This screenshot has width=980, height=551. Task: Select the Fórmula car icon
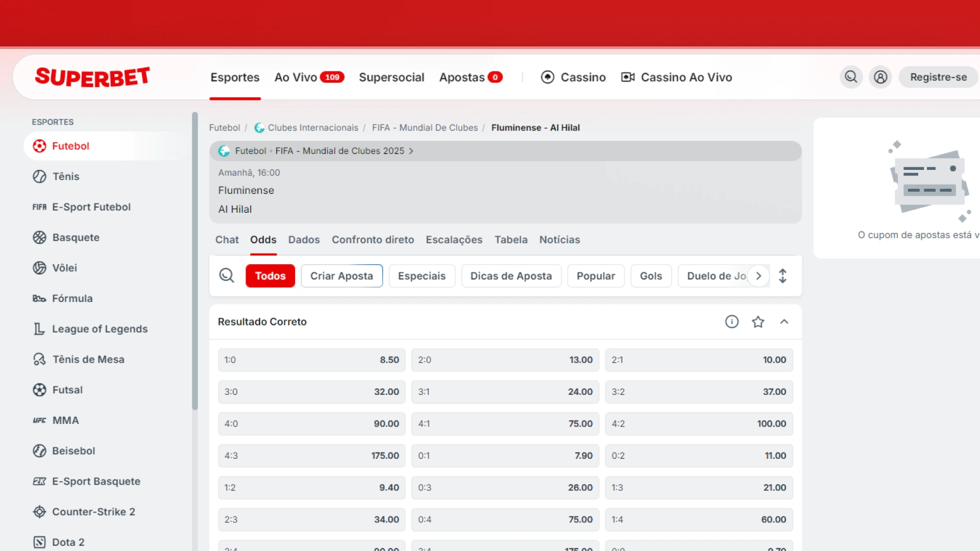coord(39,298)
